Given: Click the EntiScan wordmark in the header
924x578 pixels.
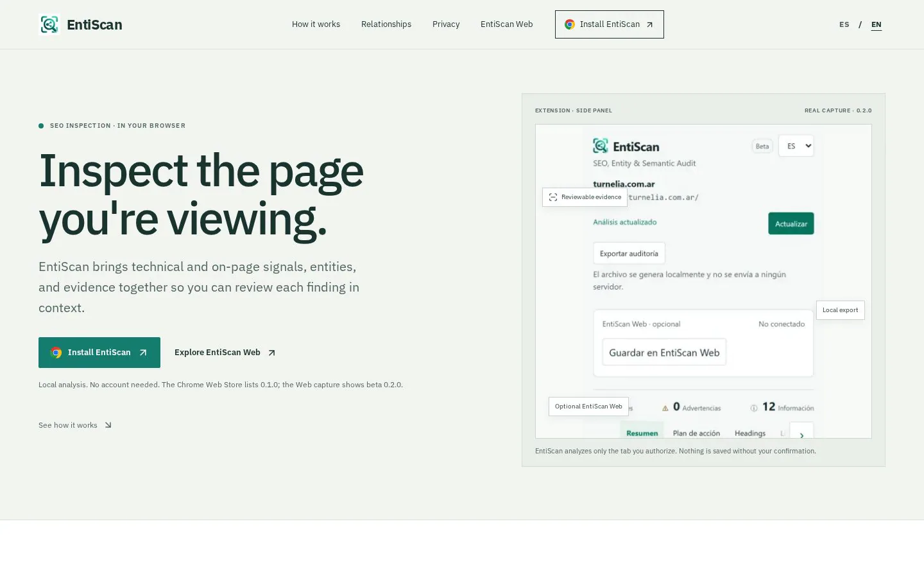Looking at the screenshot, I should coord(94,24).
